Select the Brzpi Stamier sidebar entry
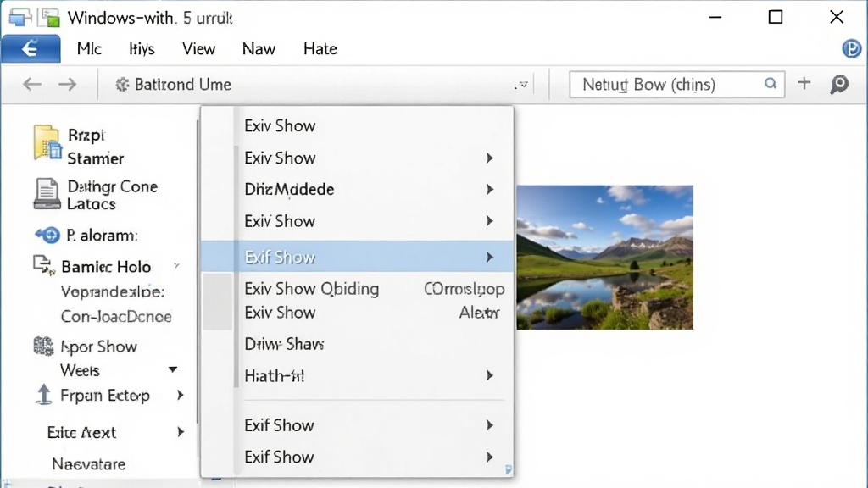 pos(95,147)
